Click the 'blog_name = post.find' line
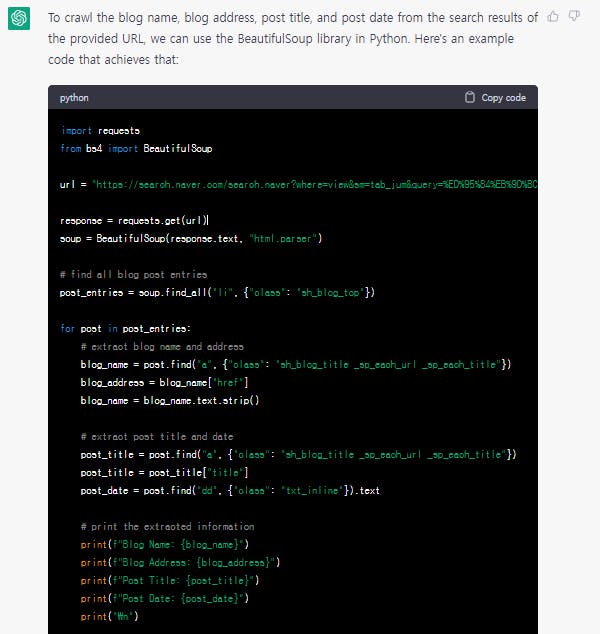Screen dimensions: 600x634 pos(296,364)
